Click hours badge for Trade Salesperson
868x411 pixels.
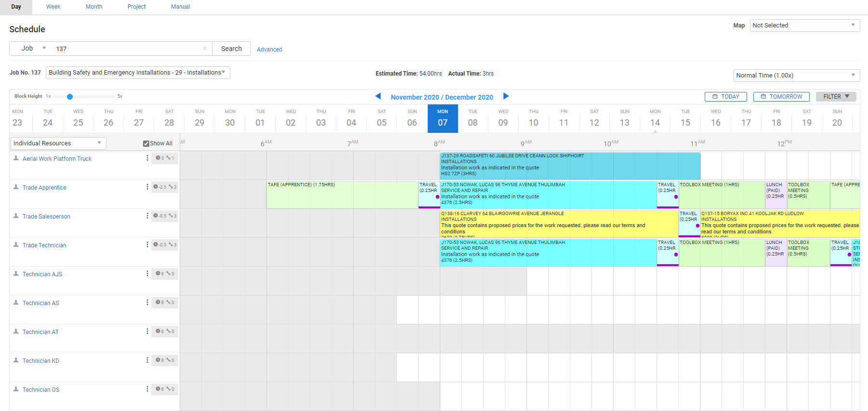[165, 216]
